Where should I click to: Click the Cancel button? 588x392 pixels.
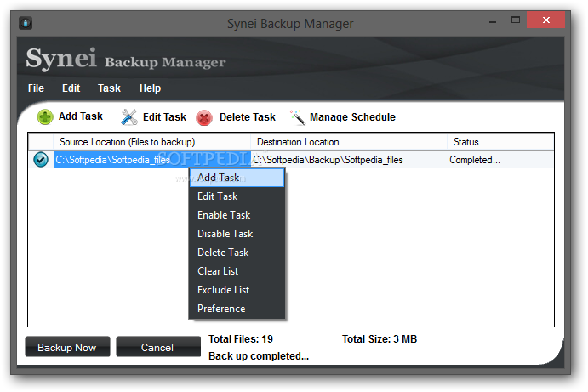158,347
